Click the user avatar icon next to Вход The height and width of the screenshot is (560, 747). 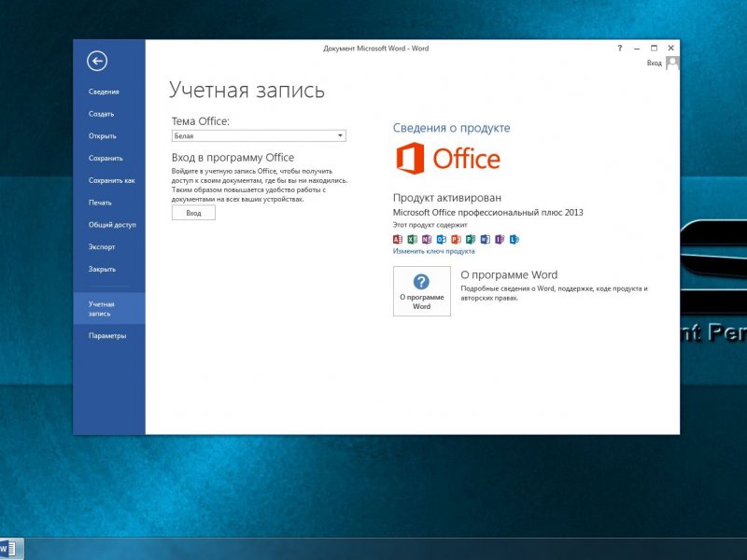pyautogui.click(x=672, y=63)
